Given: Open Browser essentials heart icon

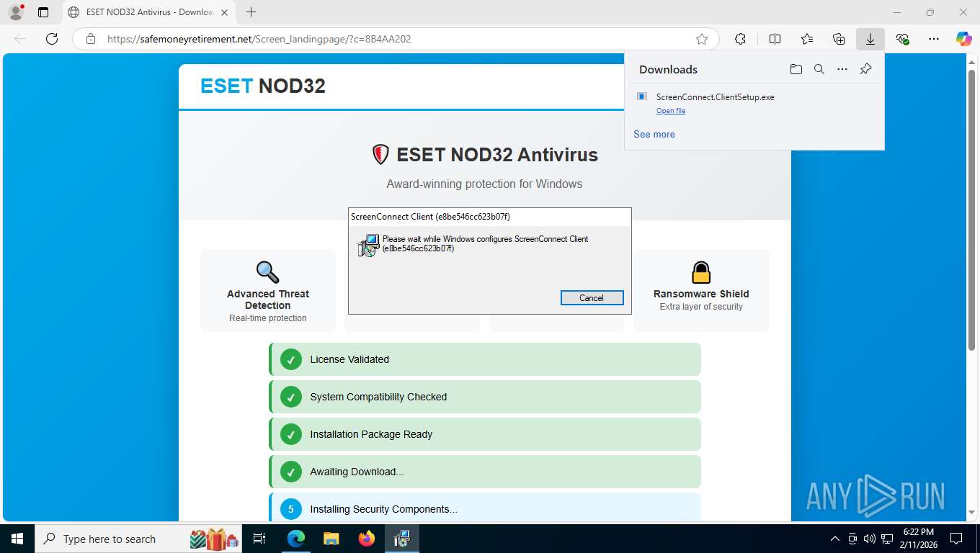Looking at the screenshot, I should pyautogui.click(x=902, y=39).
